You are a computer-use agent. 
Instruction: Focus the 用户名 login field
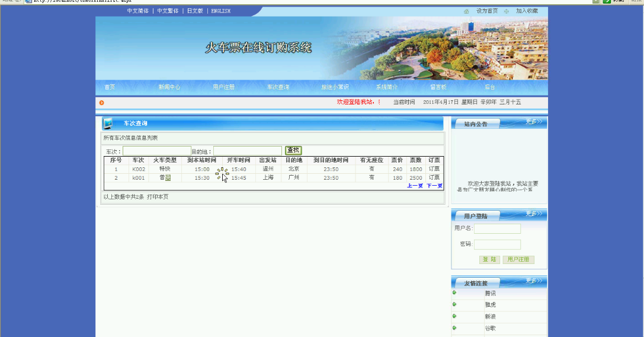498,228
